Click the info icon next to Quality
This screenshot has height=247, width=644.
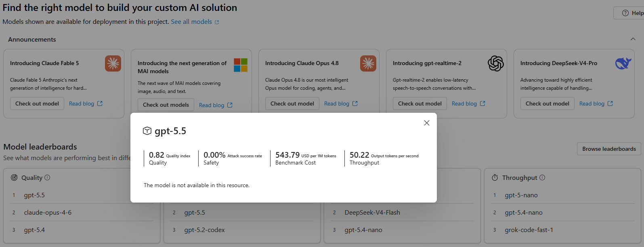[47, 177]
